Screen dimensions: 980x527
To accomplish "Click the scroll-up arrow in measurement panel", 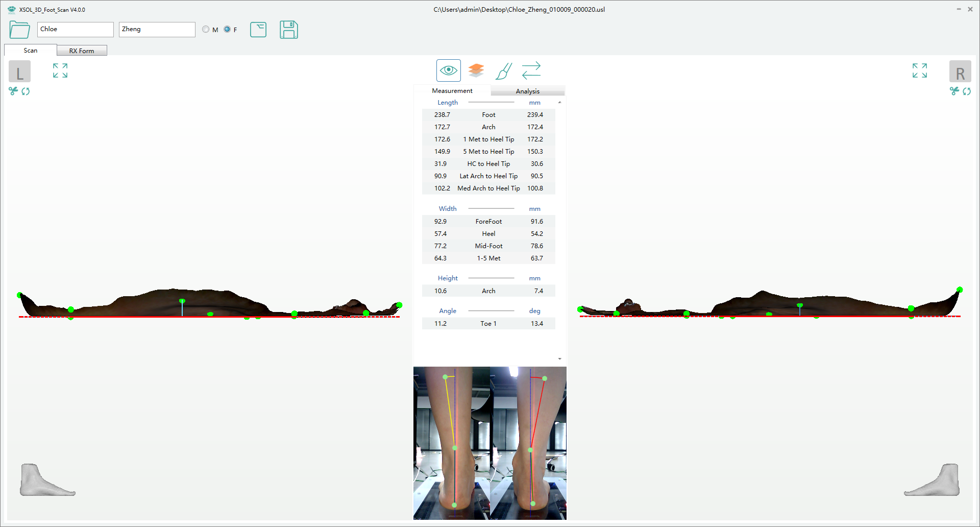I will point(559,102).
